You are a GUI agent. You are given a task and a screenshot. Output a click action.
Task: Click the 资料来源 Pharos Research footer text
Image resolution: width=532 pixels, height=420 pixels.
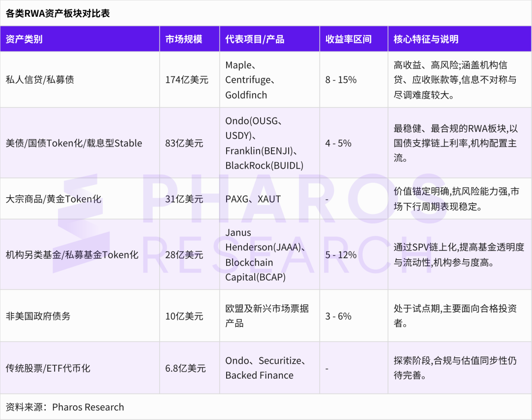pyautogui.click(x=65, y=407)
